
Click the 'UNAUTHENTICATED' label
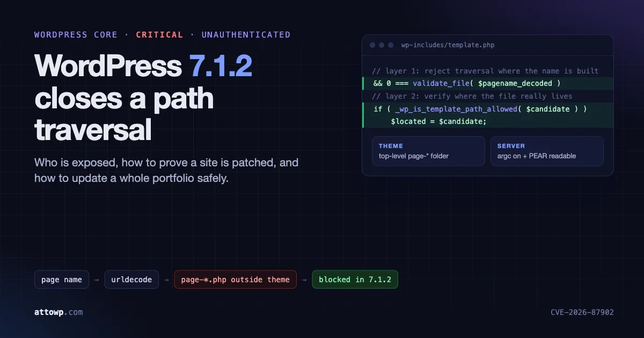(x=246, y=35)
